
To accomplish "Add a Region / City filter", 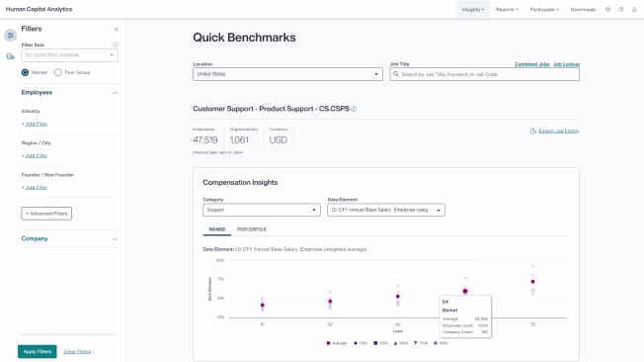I will click(x=35, y=155).
